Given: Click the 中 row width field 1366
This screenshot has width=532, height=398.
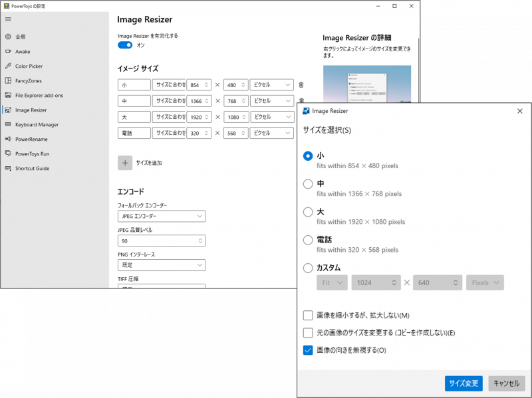Looking at the screenshot, I should 199,101.
